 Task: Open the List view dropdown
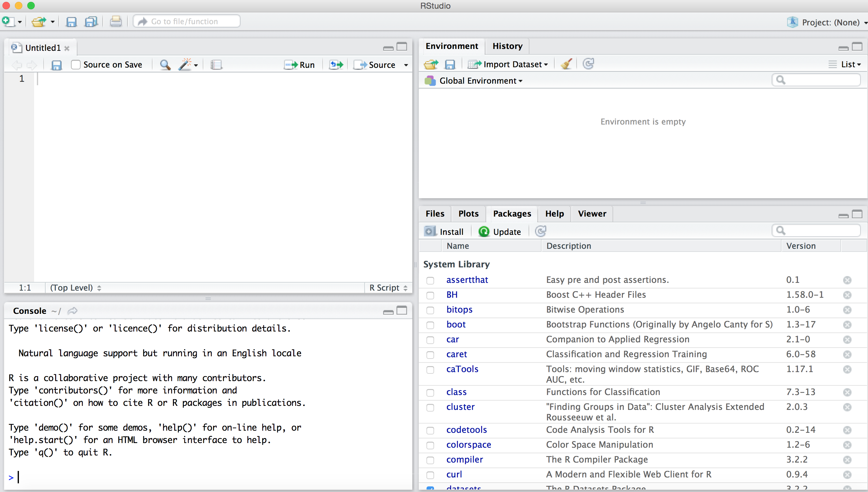point(844,64)
